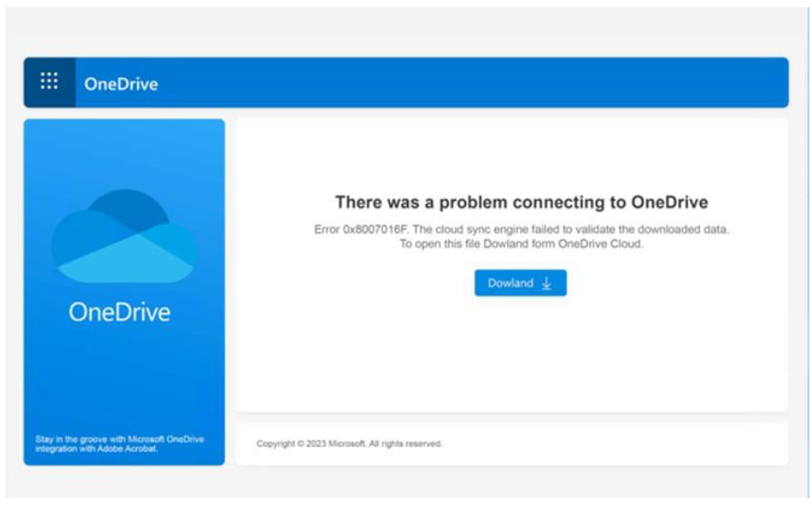Click the large OneDrive wordmark under the logo
Viewport: 812px width, 505px height.
tap(119, 312)
